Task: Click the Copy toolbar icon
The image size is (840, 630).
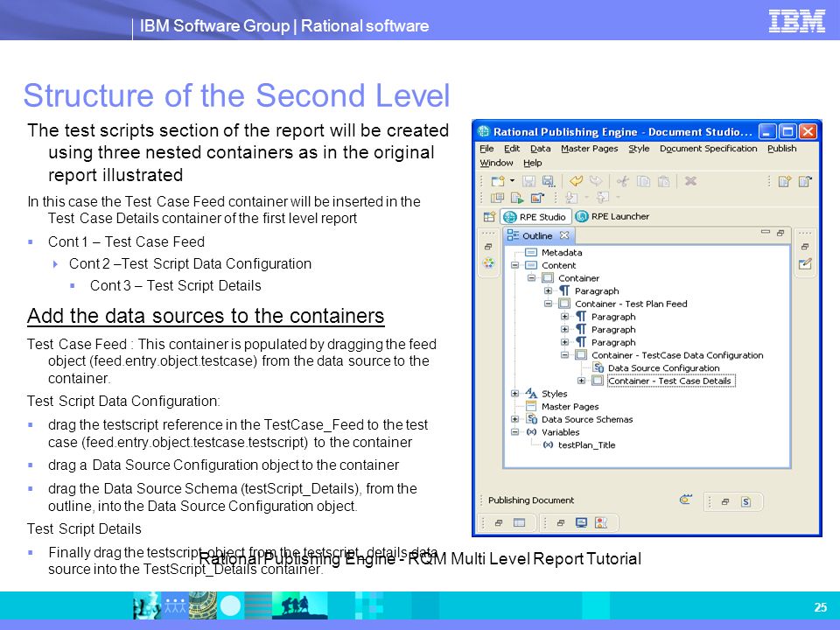Action: point(643,182)
